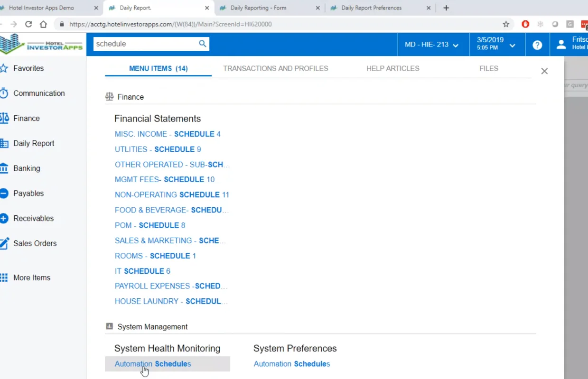This screenshot has width=588, height=379.
Task: Open Receivables in the sidebar
Action: click(x=33, y=219)
